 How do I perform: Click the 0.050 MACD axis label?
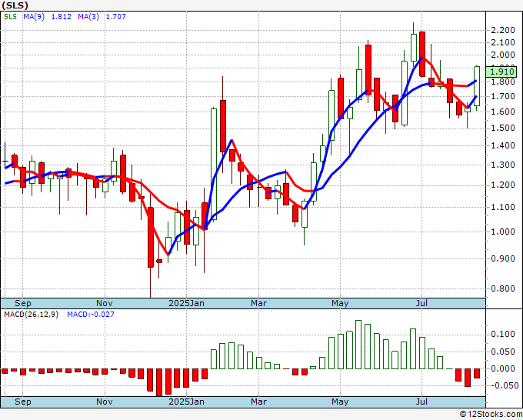pos(503,352)
